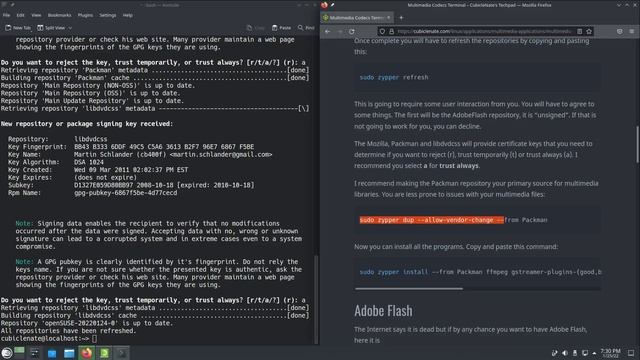Toggle Firefox reader view icon
640x360 pixels.
(x=580, y=31)
